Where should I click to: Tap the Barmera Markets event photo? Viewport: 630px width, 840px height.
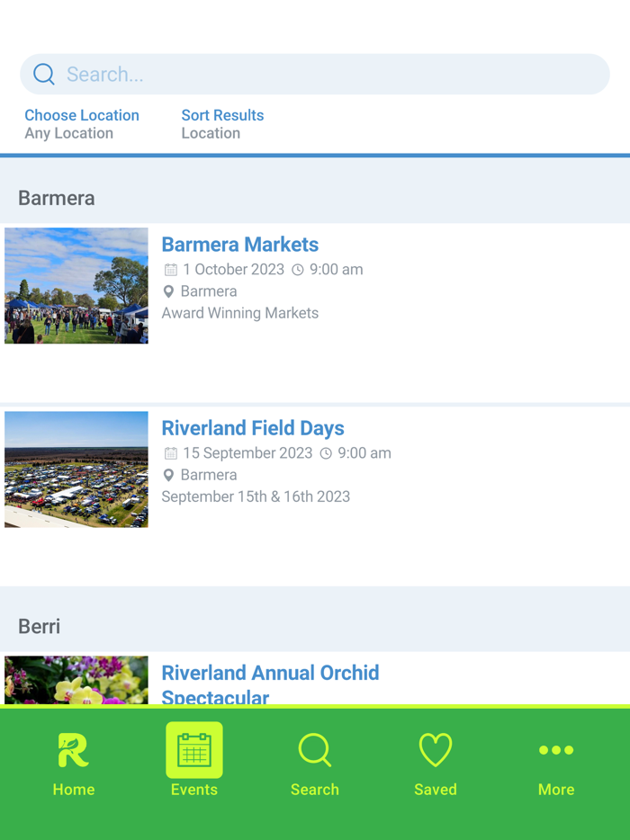76,285
